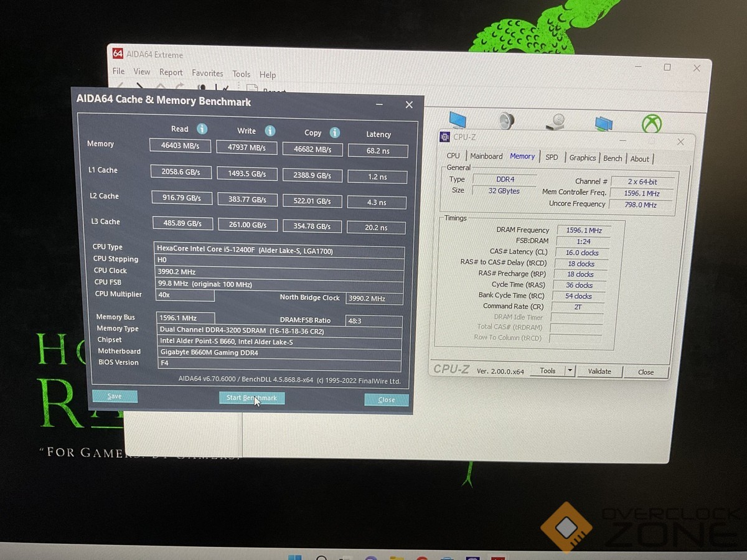Select the Memory Write value 47937 MB/s

click(x=247, y=148)
